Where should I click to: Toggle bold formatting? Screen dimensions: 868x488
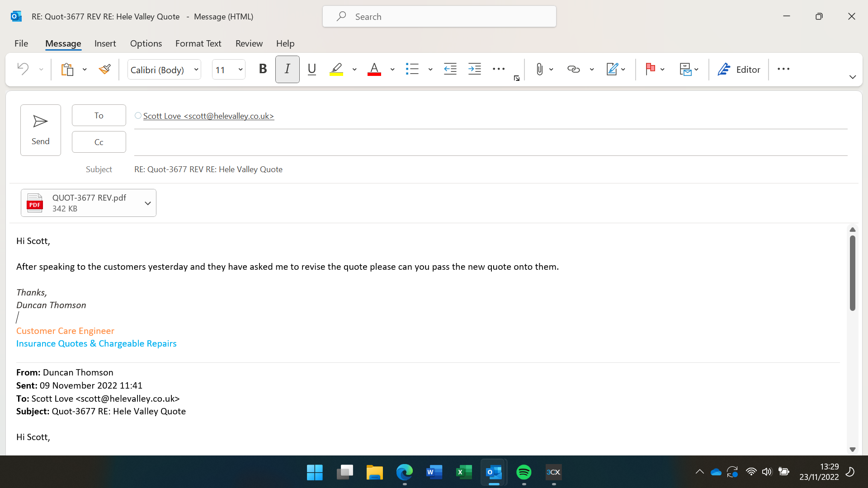(x=263, y=69)
